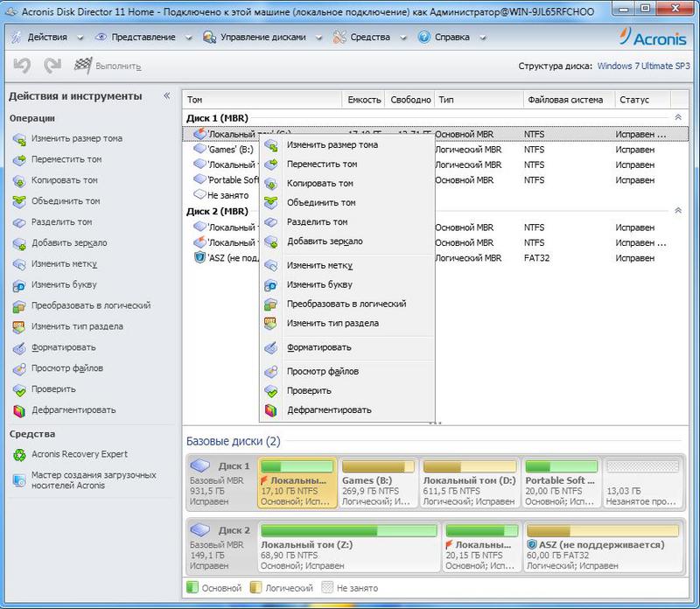Choose the convert to logical icon in the sidebar
Viewport: 700px width, 609px height.
click(19, 306)
